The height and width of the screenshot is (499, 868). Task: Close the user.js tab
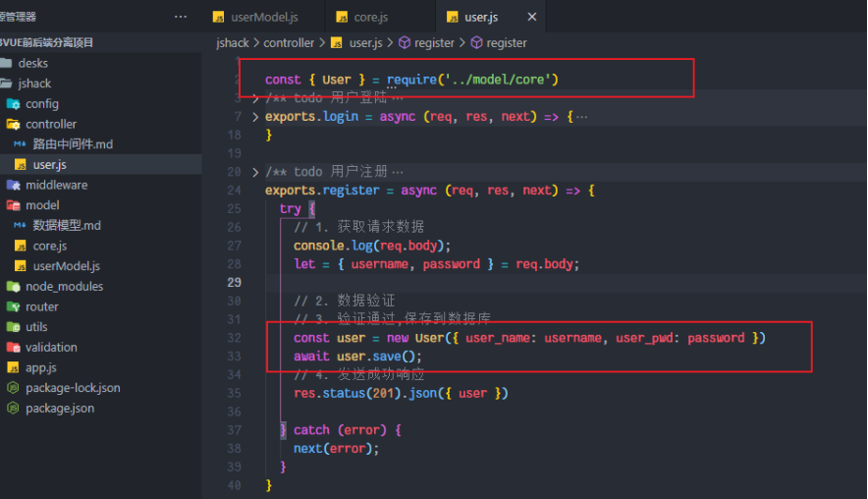[x=532, y=17]
